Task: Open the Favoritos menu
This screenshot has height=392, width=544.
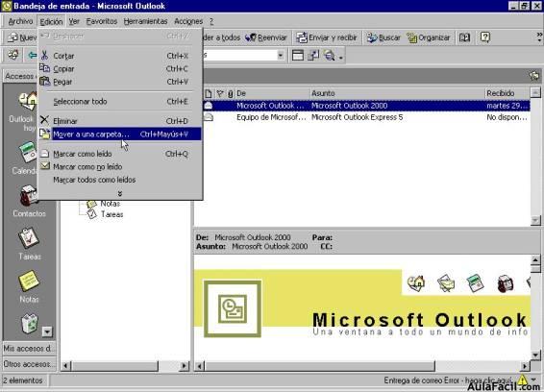Action: (102, 21)
